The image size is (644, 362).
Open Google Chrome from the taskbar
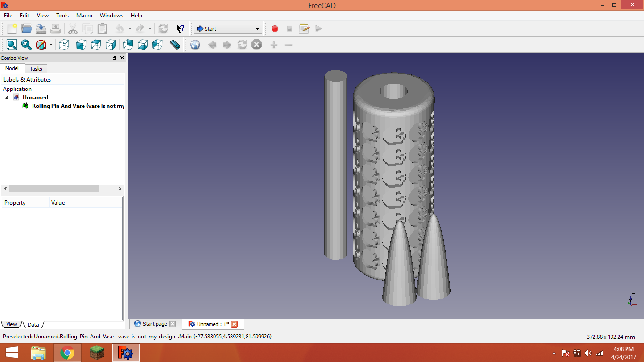tap(67, 353)
